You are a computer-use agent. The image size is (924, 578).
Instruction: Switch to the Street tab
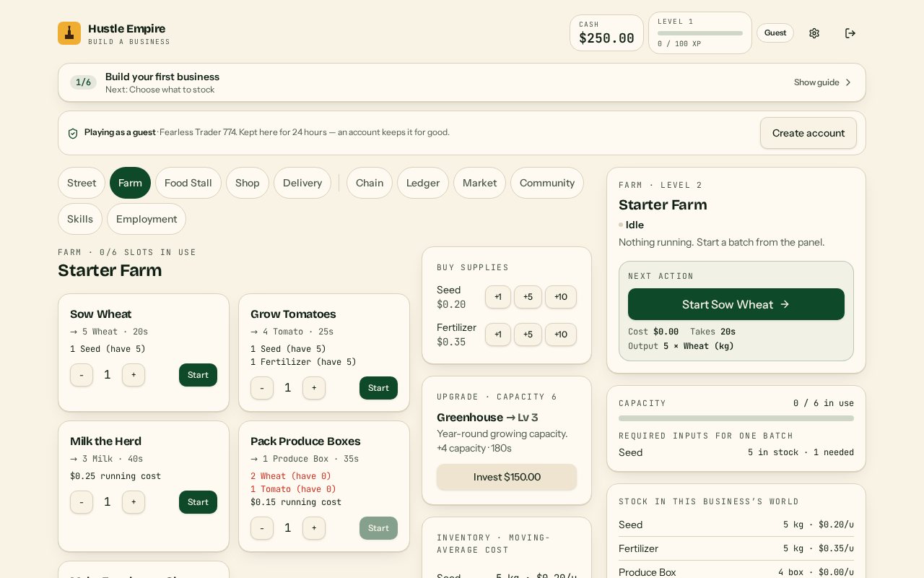(82, 183)
